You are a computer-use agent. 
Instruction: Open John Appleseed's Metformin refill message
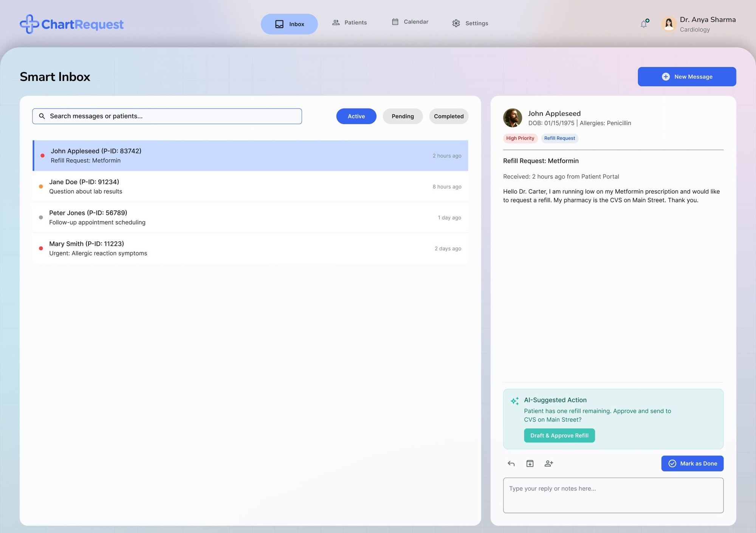(x=250, y=155)
